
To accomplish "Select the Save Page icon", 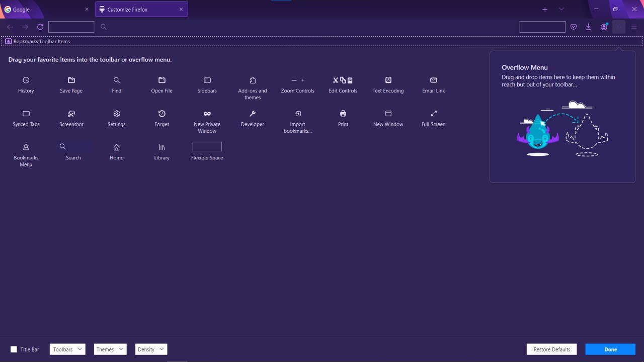I will coord(71,80).
